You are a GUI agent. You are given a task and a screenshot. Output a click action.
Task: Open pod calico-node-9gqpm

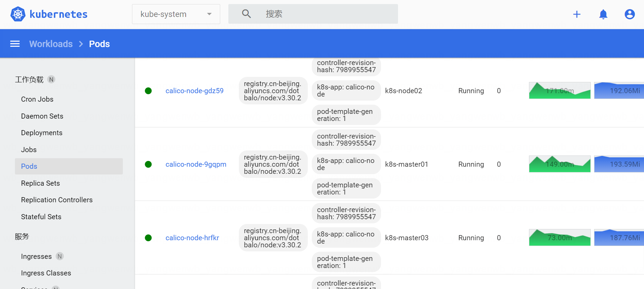196,164
